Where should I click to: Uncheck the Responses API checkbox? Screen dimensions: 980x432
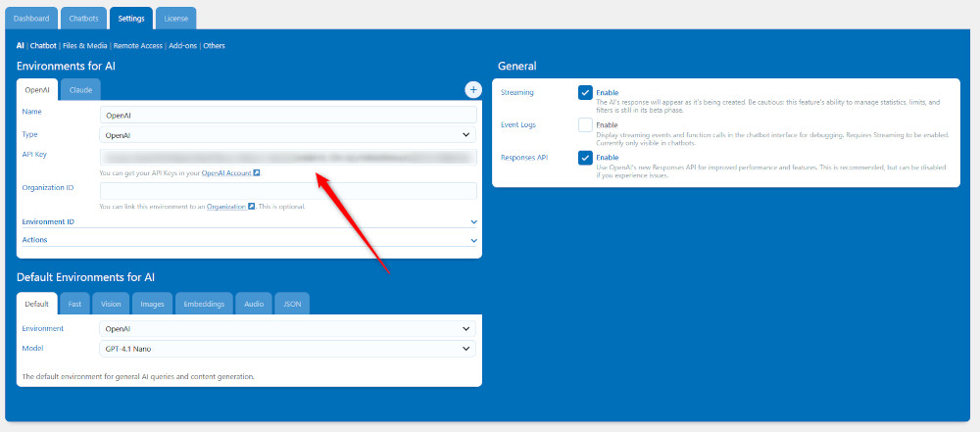[585, 158]
